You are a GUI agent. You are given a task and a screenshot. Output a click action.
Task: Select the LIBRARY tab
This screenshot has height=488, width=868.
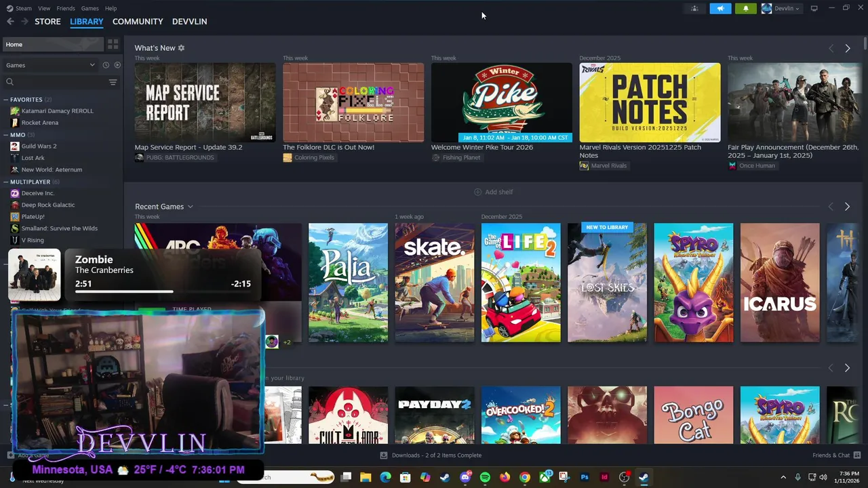coord(87,22)
